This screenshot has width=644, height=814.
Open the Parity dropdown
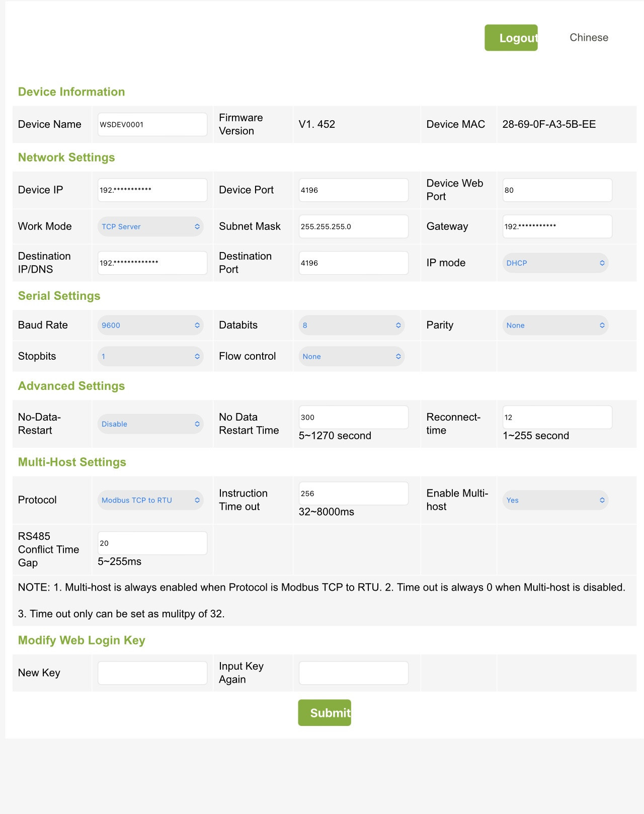pos(555,325)
